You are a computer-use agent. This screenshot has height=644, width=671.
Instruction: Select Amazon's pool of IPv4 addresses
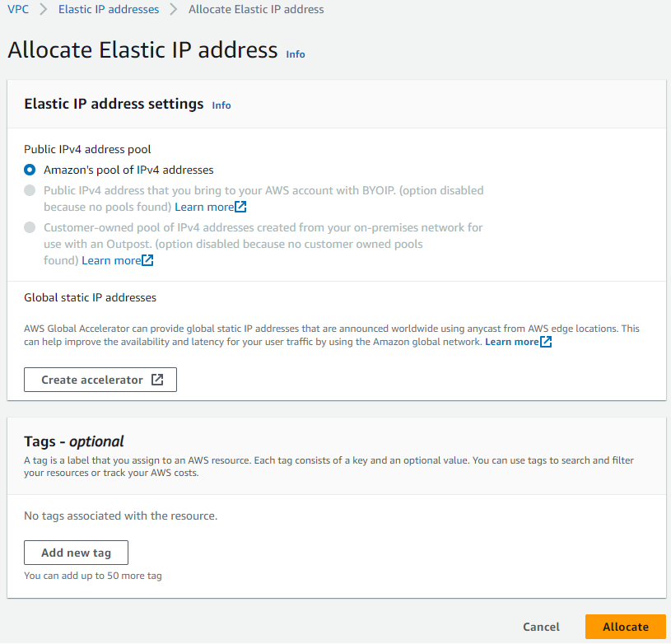(29, 170)
